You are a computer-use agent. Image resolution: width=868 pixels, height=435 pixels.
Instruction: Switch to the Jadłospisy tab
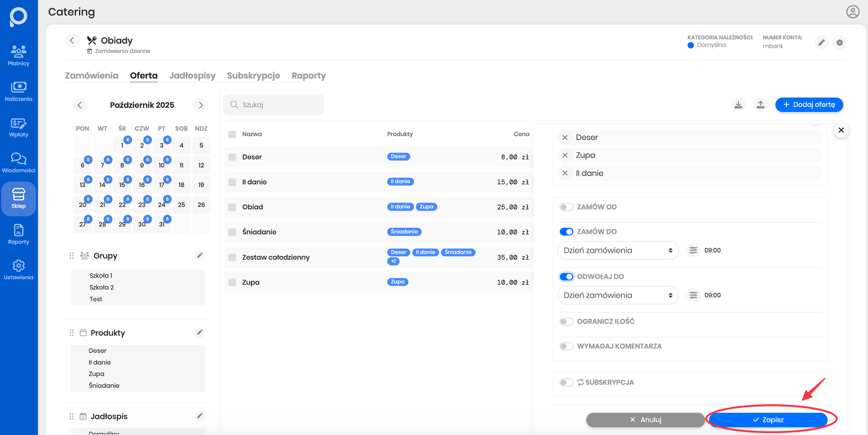pyautogui.click(x=192, y=75)
